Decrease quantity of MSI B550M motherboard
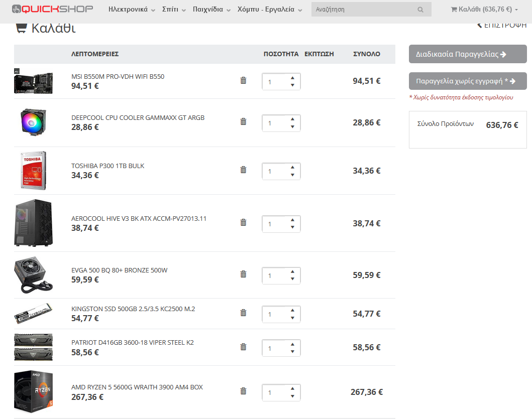This screenshot has height=419, width=532. [292, 85]
